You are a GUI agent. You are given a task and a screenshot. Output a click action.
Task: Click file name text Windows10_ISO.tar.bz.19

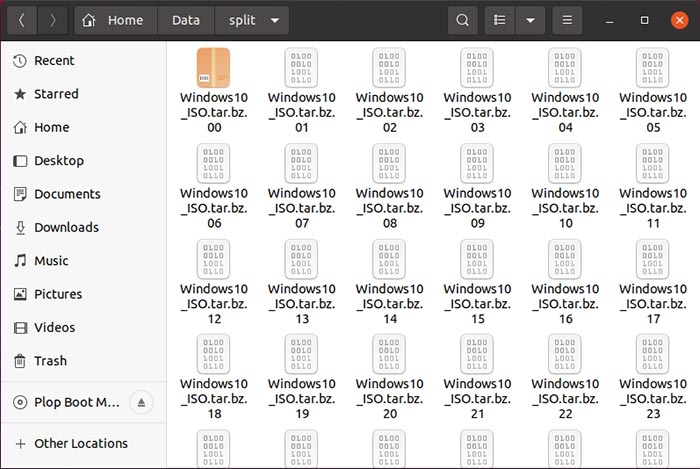(302, 399)
